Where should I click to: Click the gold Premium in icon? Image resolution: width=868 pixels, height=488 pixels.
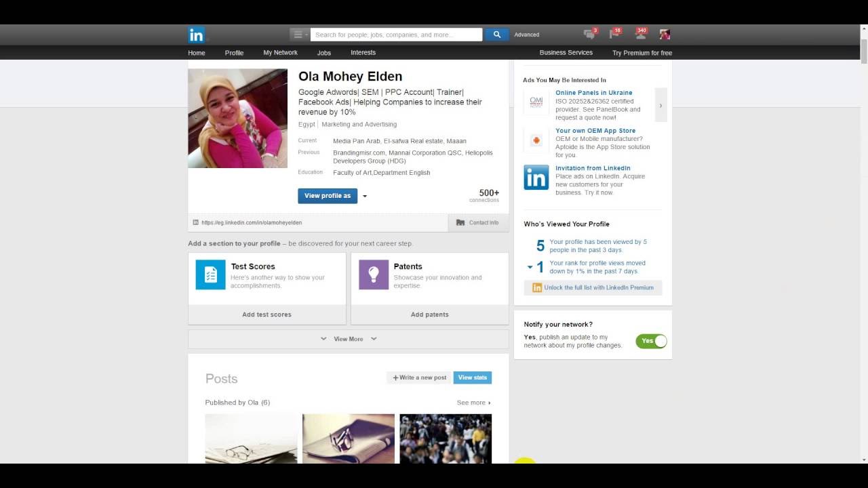537,287
